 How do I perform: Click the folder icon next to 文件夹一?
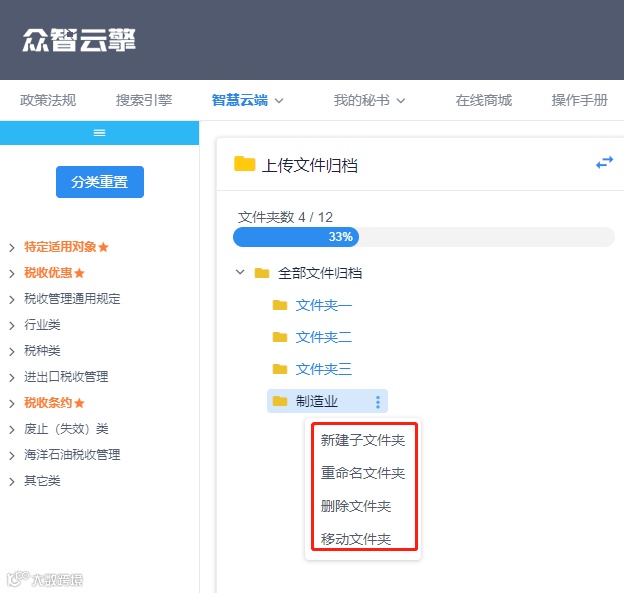(x=280, y=305)
